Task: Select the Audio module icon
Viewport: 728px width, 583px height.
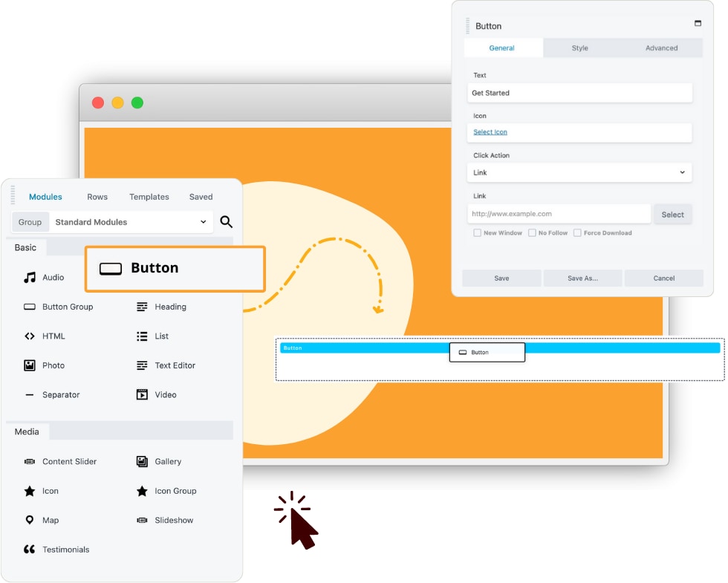Action: click(x=28, y=277)
